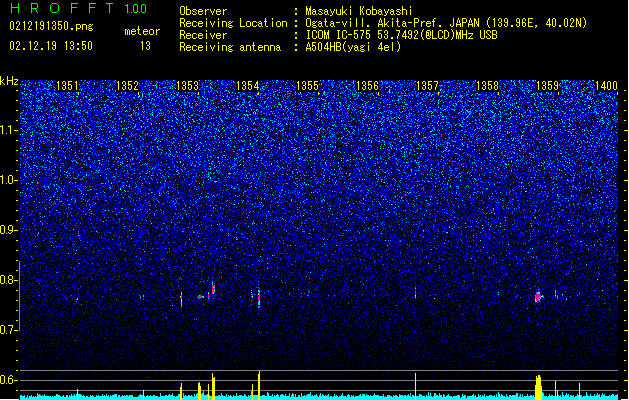Click the meteor count value 13

point(145,46)
